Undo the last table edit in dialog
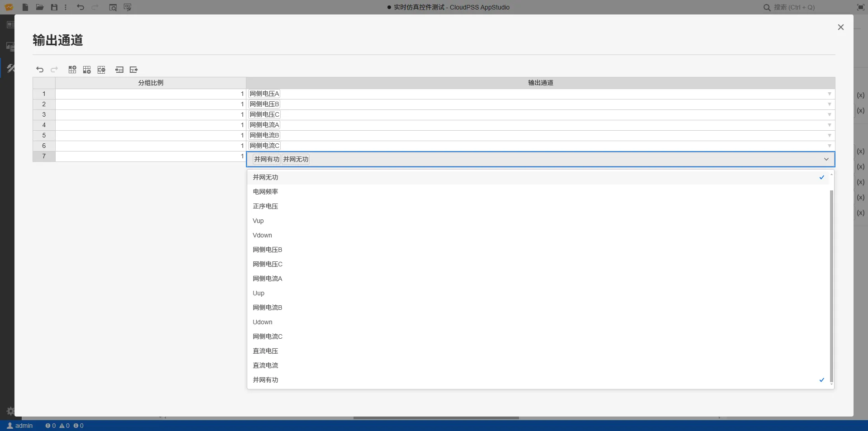 [x=40, y=70]
